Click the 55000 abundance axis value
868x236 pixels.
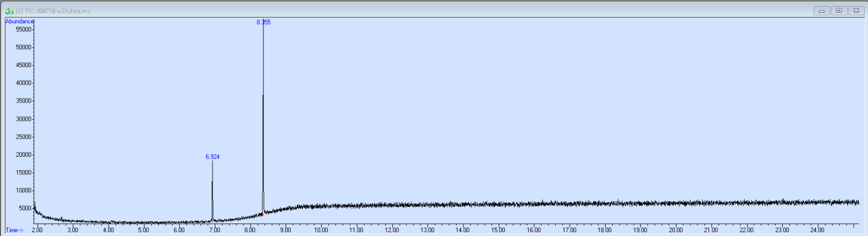(x=24, y=29)
